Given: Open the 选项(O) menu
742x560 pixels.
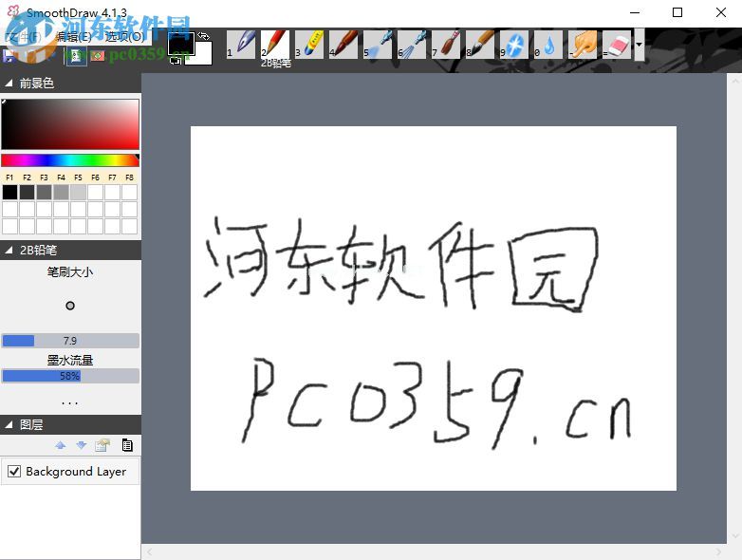Looking at the screenshot, I should (124, 36).
